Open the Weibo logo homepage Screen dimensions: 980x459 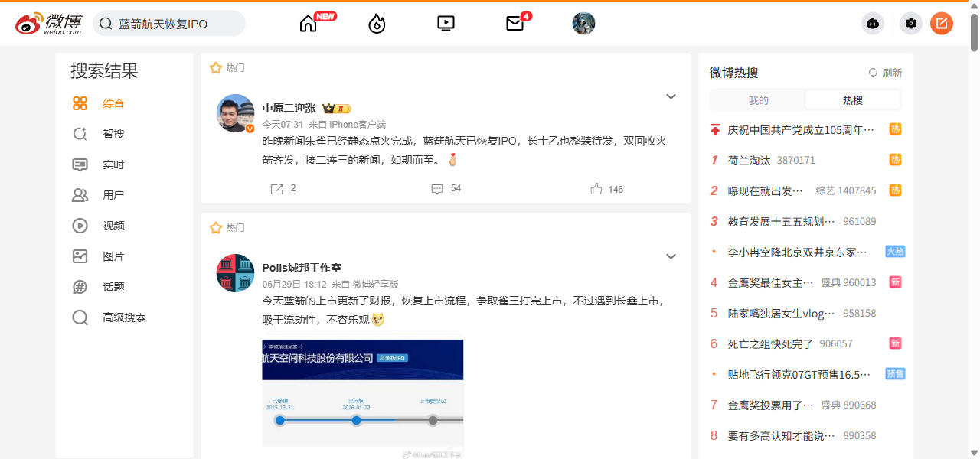point(48,24)
